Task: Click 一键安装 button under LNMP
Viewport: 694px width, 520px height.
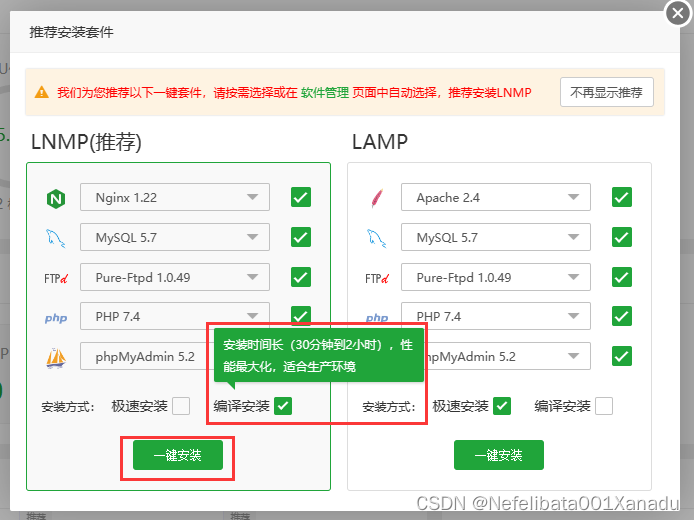Action: point(178,455)
